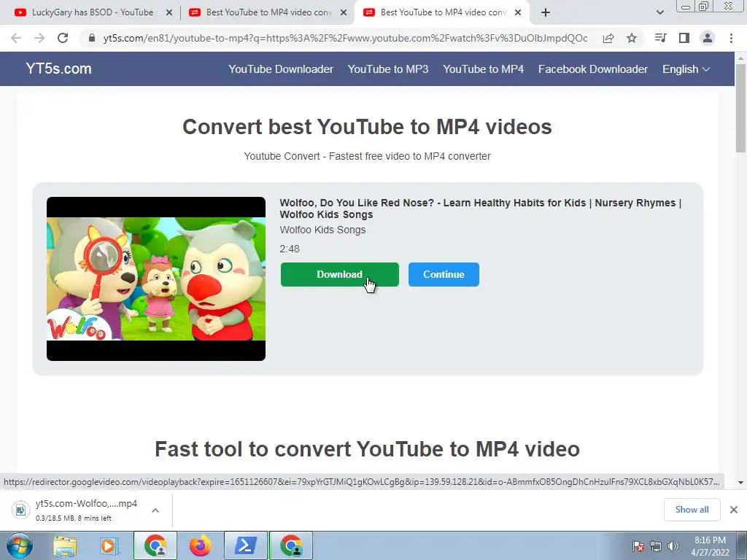Click the scrollbar down arrow

point(740,483)
